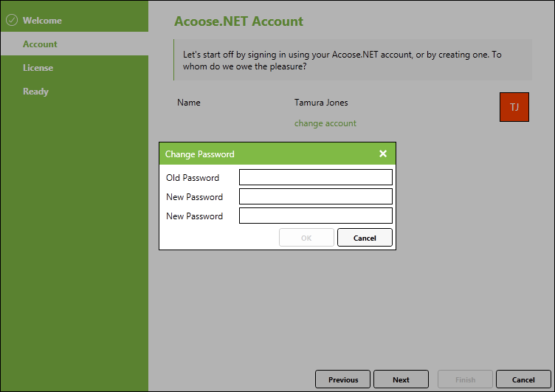Screen dimensions: 555x392
Task: Click the Old Password input field
Action: tap(316, 177)
